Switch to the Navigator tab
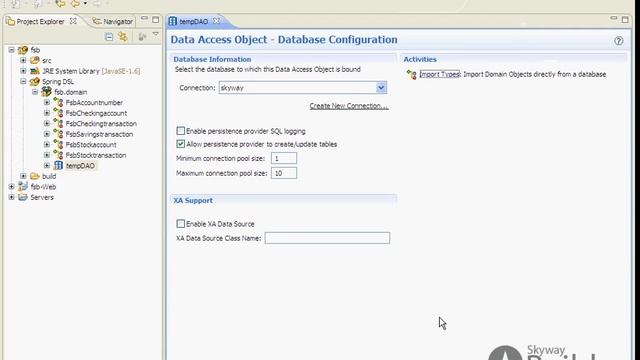The height and width of the screenshot is (360, 640). click(113, 21)
